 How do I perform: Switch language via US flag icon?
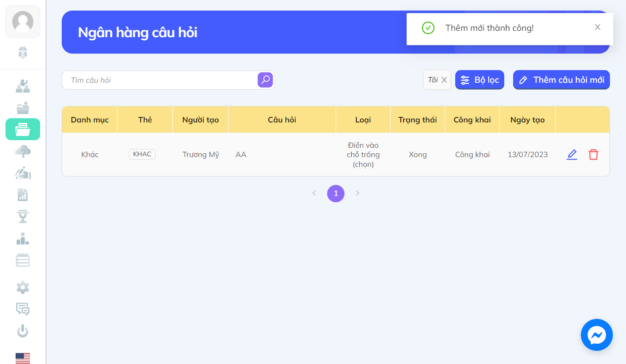[23, 358]
